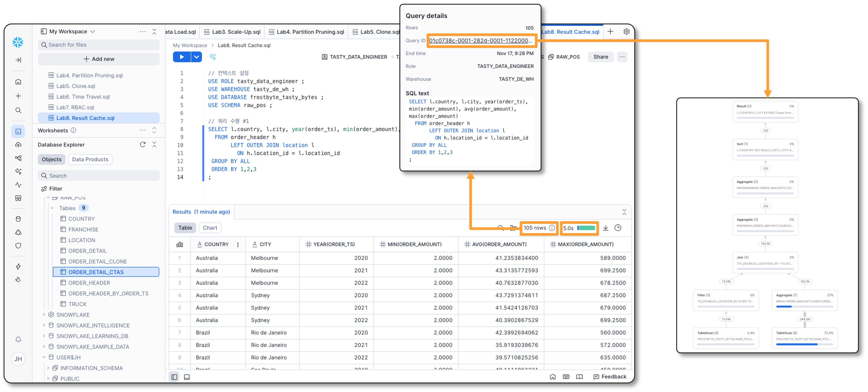Click the Share button
The width and height of the screenshot is (868, 392).
point(600,57)
